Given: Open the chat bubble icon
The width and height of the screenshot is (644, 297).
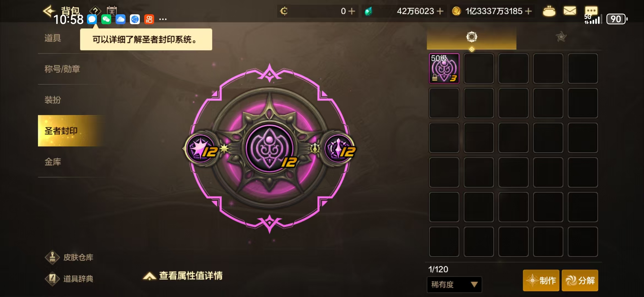Looking at the screenshot, I should click(x=591, y=10).
